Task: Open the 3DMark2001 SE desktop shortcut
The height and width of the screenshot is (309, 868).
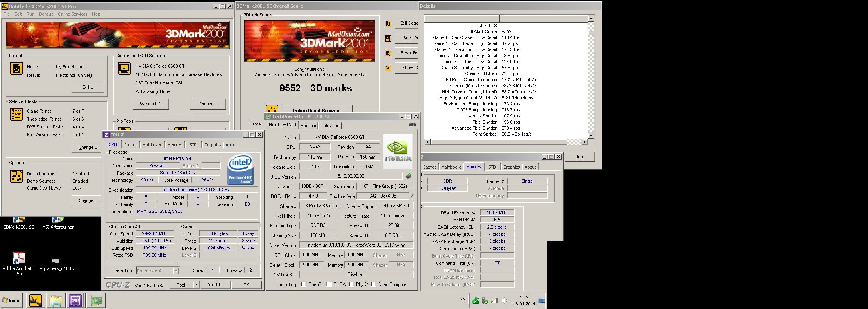Action: [x=18, y=223]
